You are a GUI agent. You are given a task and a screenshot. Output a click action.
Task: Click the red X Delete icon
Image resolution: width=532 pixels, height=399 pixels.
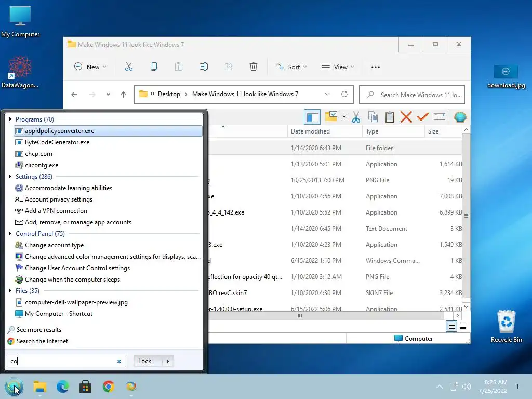tap(406, 117)
